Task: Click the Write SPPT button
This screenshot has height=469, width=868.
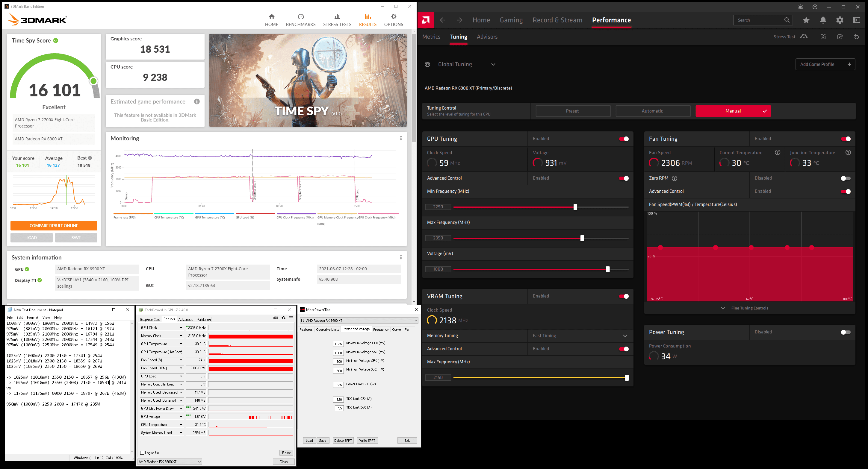Action: pos(367,440)
